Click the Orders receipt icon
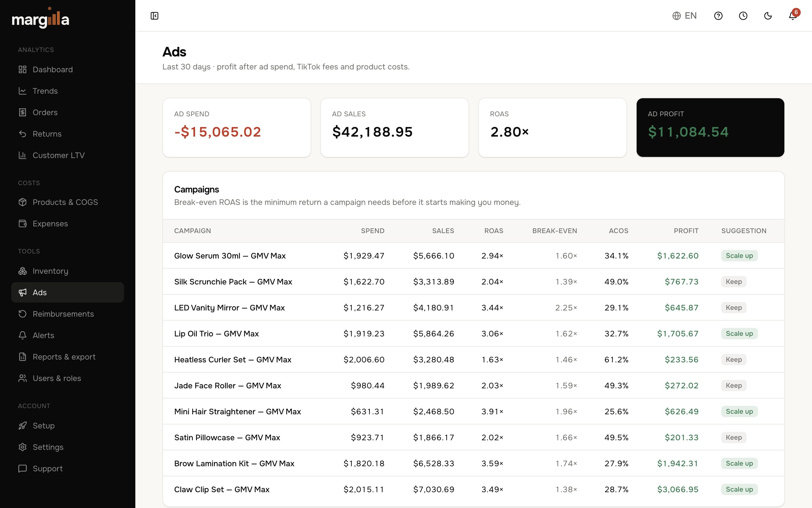This screenshot has width=812, height=508. 23,113
